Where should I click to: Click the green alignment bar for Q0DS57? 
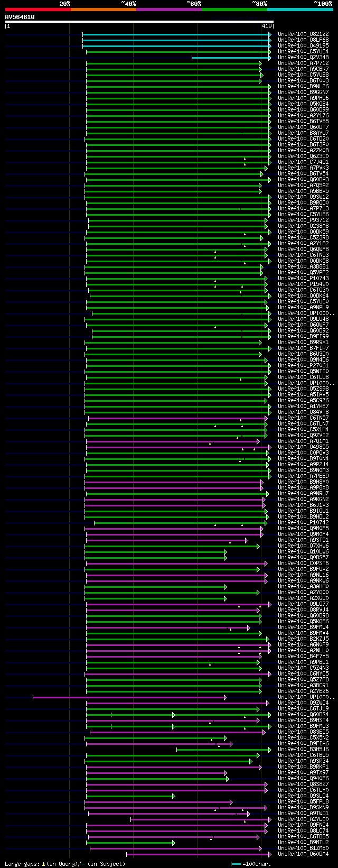155,558
